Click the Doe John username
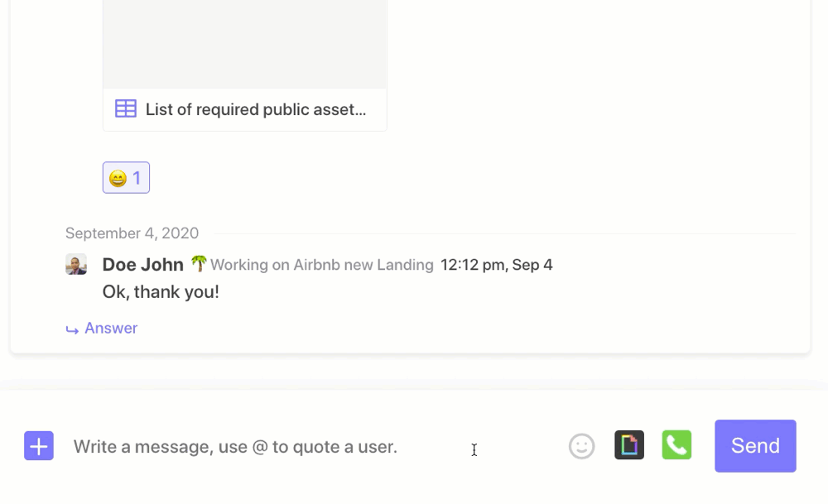Viewport: 828px width, 504px height. [x=143, y=264]
